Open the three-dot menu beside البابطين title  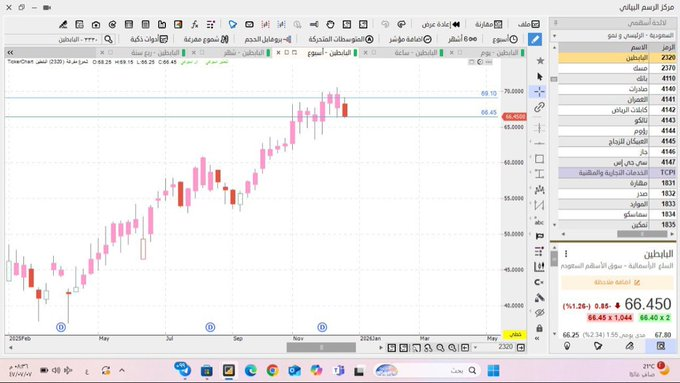pyautogui.click(x=566, y=254)
